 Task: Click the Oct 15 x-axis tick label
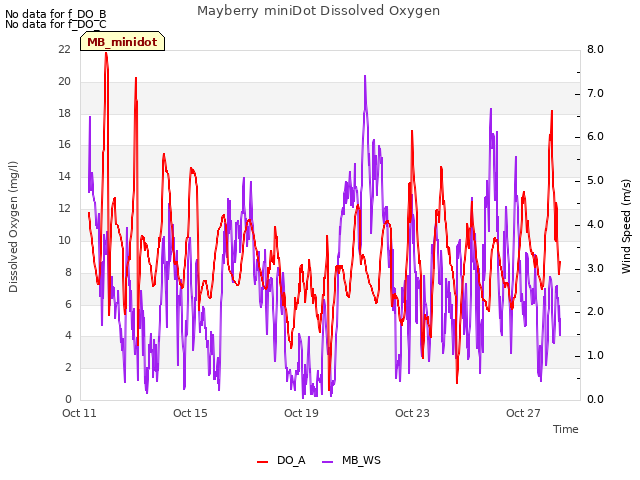(x=190, y=413)
